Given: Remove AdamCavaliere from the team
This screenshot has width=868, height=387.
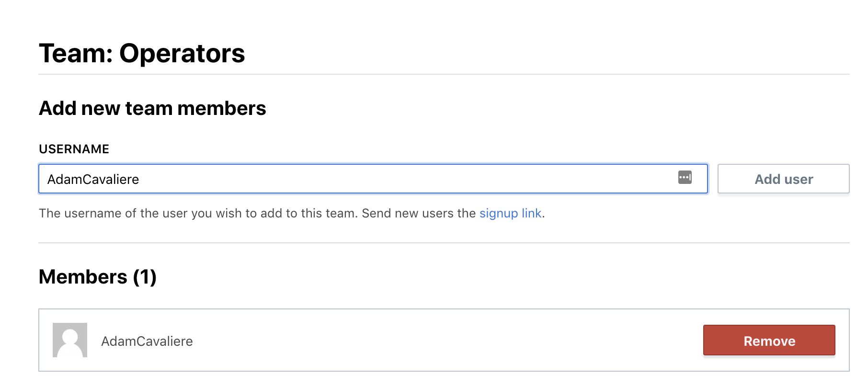Looking at the screenshot, I should (769, 341).
